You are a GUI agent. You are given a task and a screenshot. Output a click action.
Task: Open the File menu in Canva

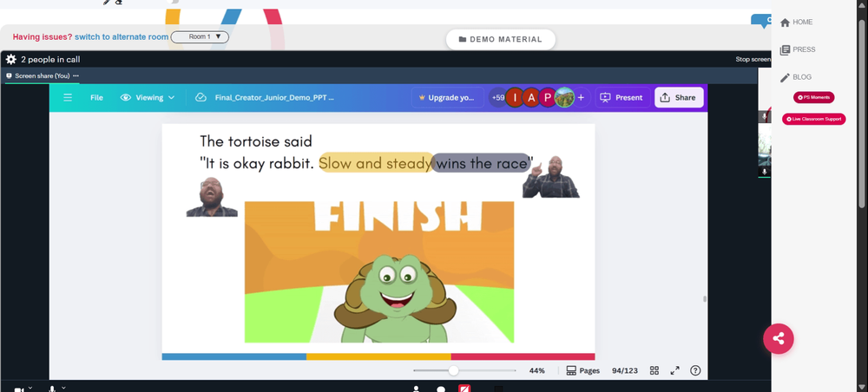pos(97,97)
